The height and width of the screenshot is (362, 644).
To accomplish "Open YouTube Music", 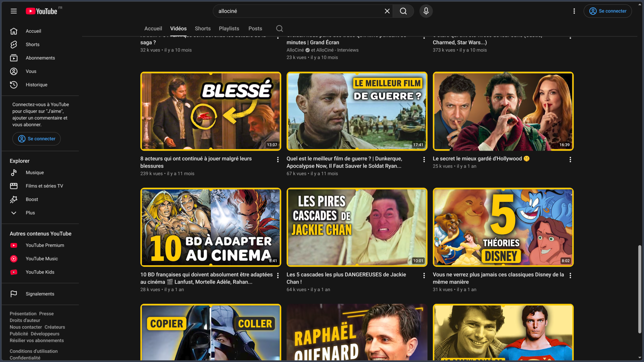I will click(x=40, y=259).
